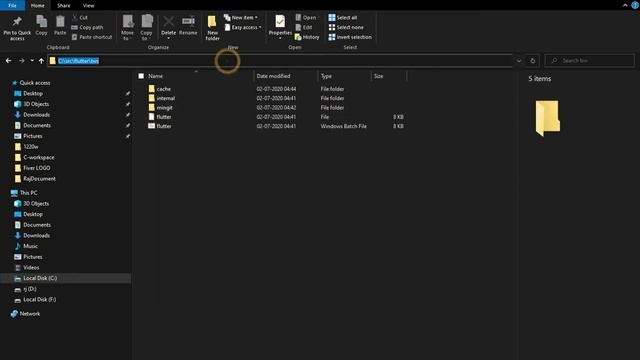Click Cut in Clipboard group

click(x=80, y=18)
